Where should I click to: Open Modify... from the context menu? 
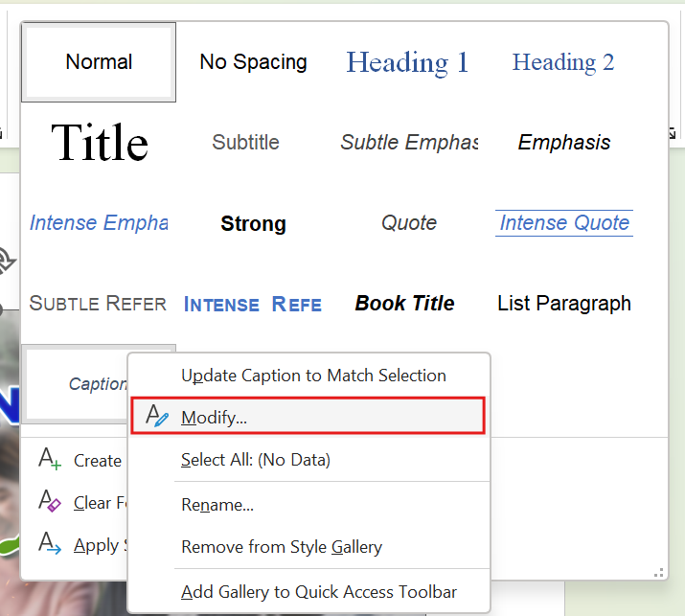click(308, 416)
